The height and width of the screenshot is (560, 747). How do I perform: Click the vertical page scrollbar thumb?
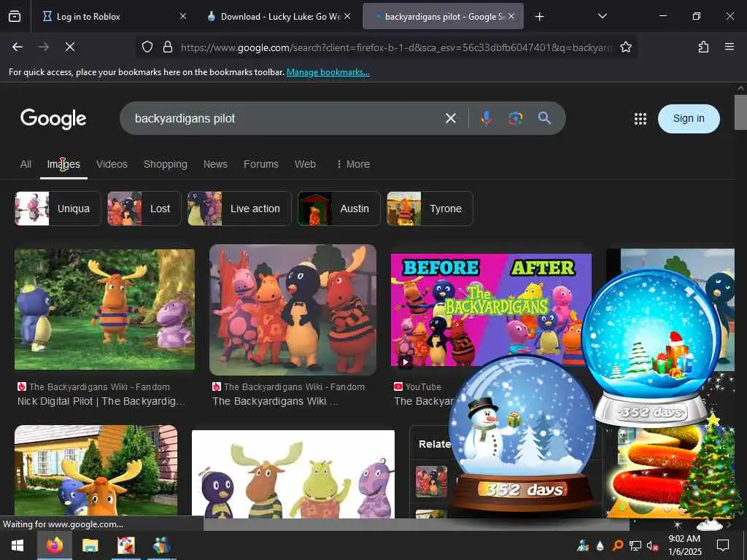tap(740, 112)
